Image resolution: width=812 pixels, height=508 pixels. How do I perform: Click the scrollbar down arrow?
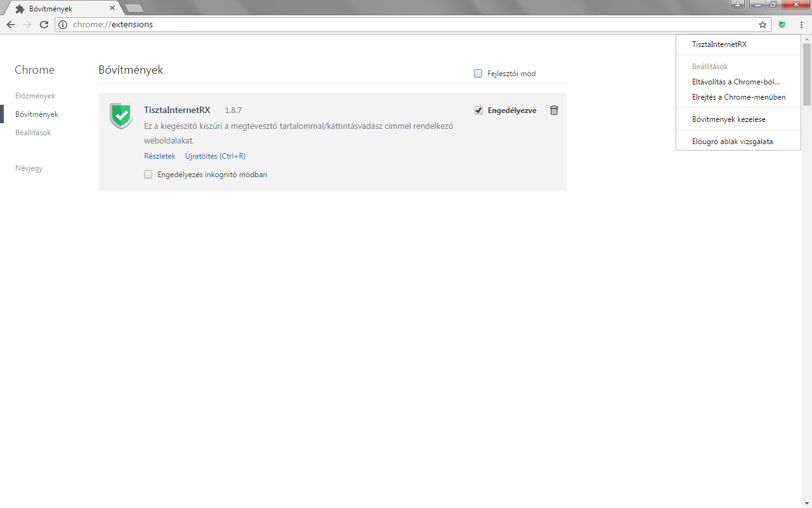[x=807, y=504]
